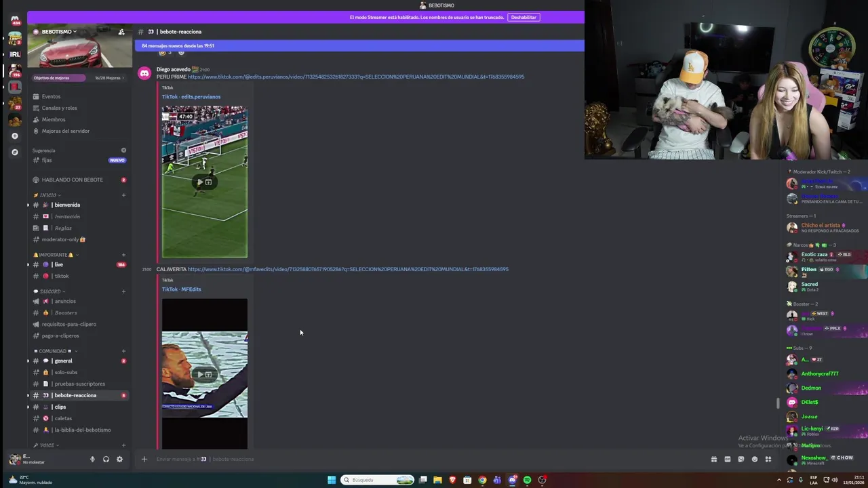This screenshot has width=868, height=488.
Task: Collapse the DISCORD category
Action: tap(50, 291)
